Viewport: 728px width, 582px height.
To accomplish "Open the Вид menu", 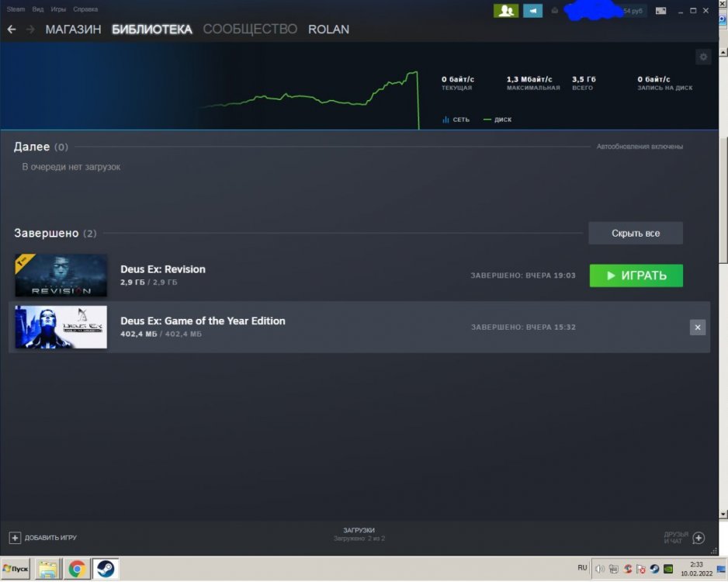I will [38, 9].
